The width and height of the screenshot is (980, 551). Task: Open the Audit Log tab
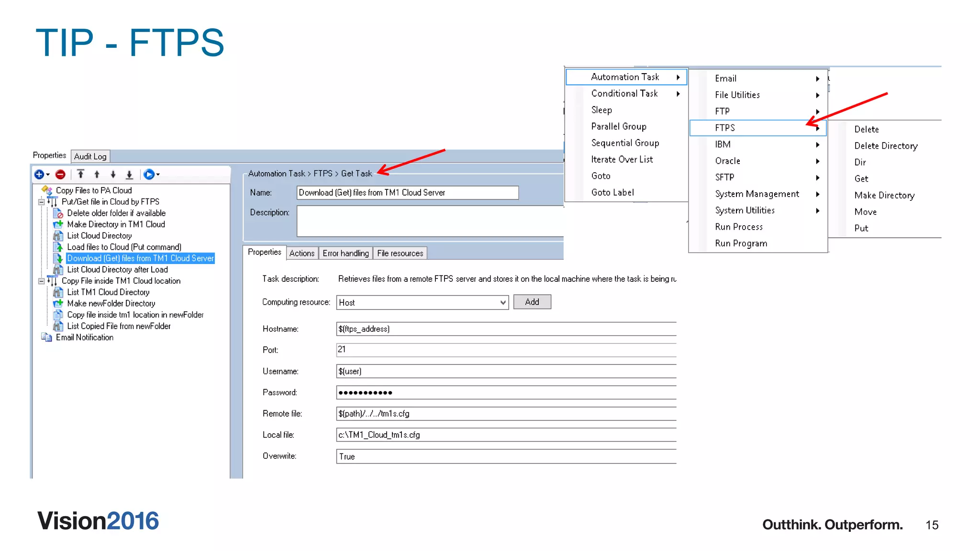click(x=90, y=156)
